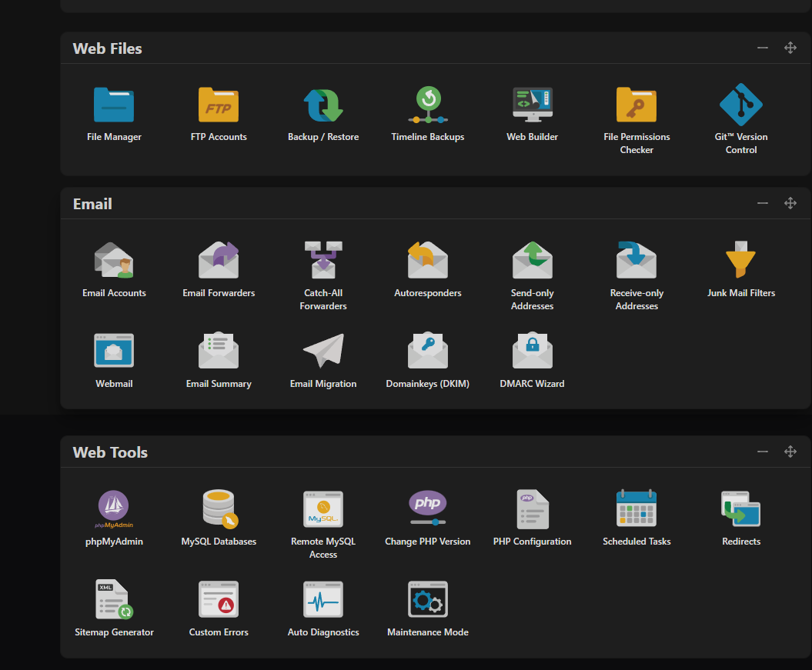Click the "File Manager" label
Image resolution: width=812 pixels, height=670 pixels.
coord(114,137)
